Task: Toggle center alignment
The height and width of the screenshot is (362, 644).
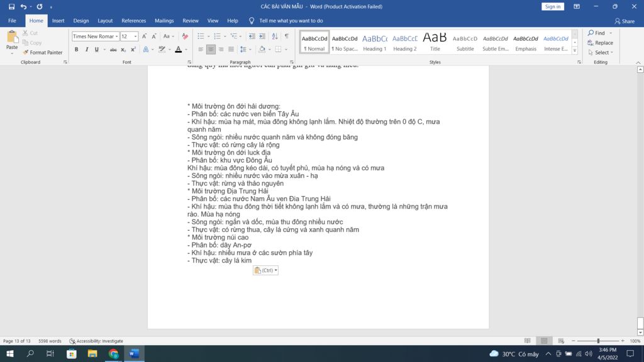Action: (211, 50)
